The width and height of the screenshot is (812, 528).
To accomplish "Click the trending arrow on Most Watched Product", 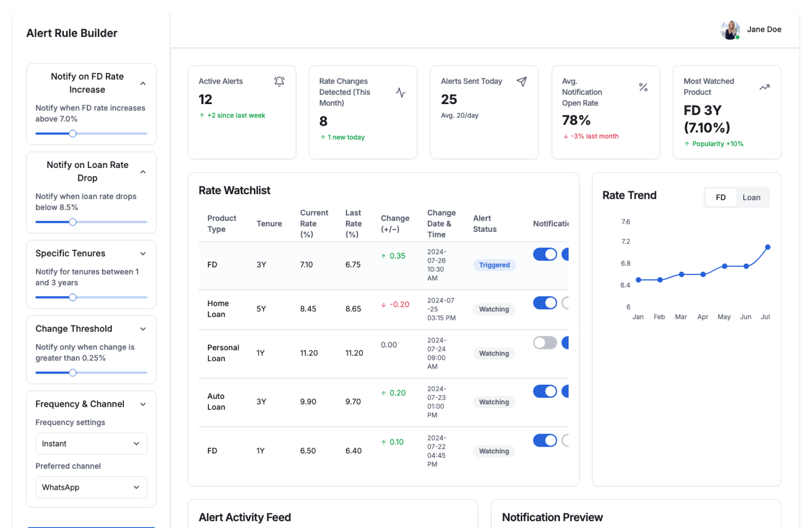I will 764,87.
